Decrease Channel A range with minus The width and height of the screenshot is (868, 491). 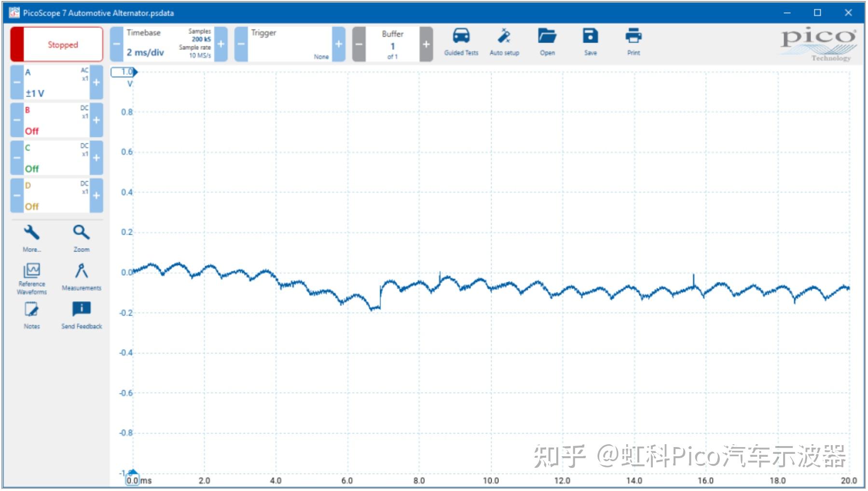tap(17, 82)
